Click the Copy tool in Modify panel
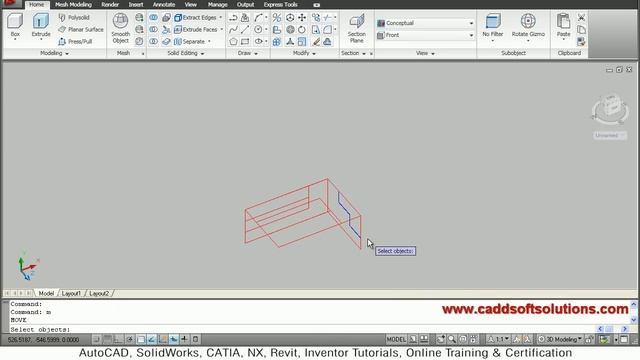Image resolution: width=640 pixels, height=360 pixels. pos(316,18)
